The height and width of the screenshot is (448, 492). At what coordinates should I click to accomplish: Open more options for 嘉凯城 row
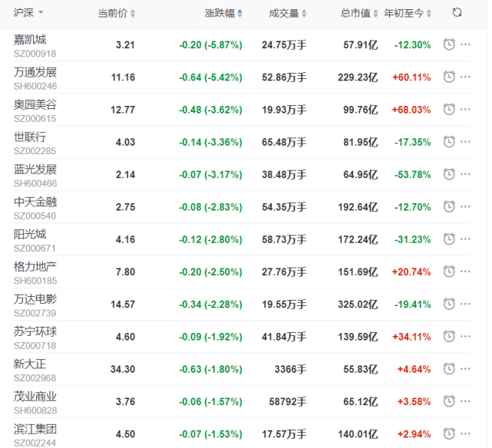(x=465, y=44)
